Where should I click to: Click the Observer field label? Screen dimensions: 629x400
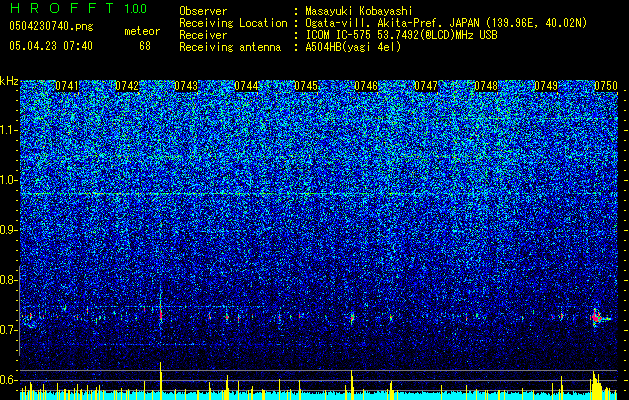[x=203, y=11]
